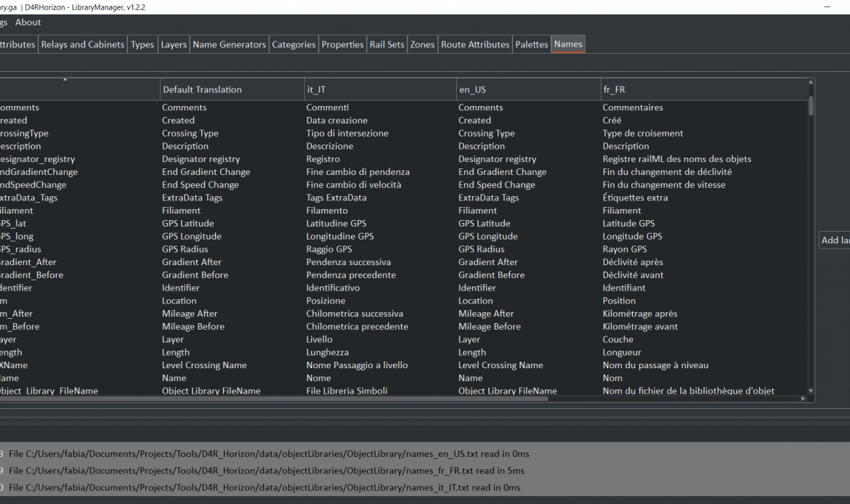Click the scroll down arrow of the names table
Viewport: 850px width, 504px height.
coord(811,391)
